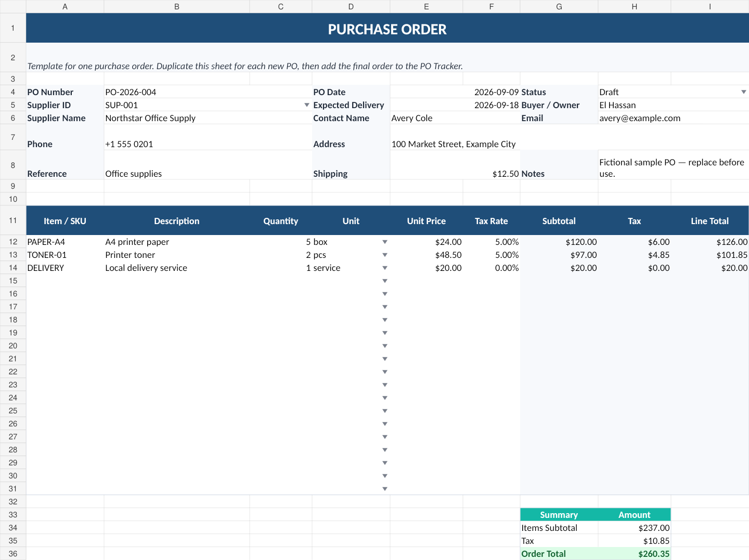The image size is (749, 560).
Task: Click the PO-2026-004 cell
Action: tap(208, 92)
